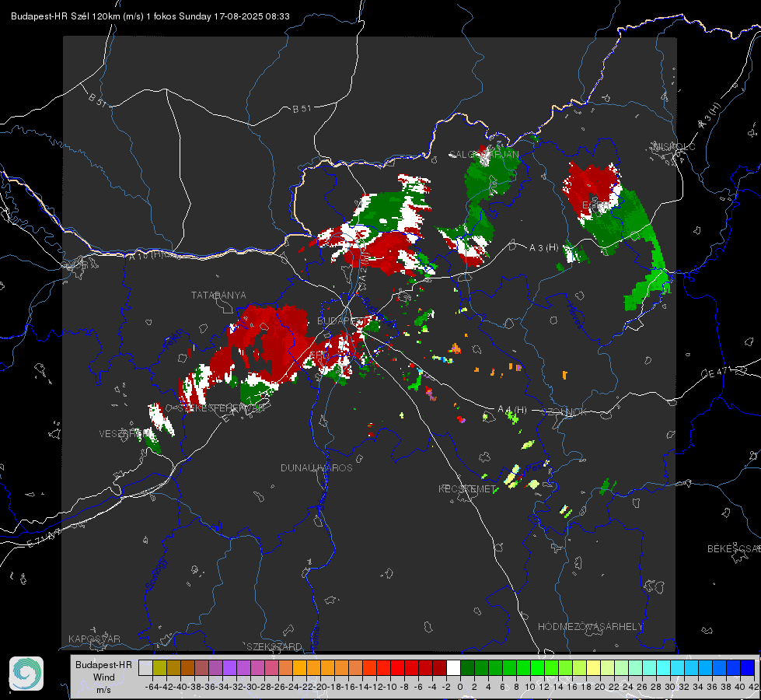Click the Somogy county label

(157, 574)
